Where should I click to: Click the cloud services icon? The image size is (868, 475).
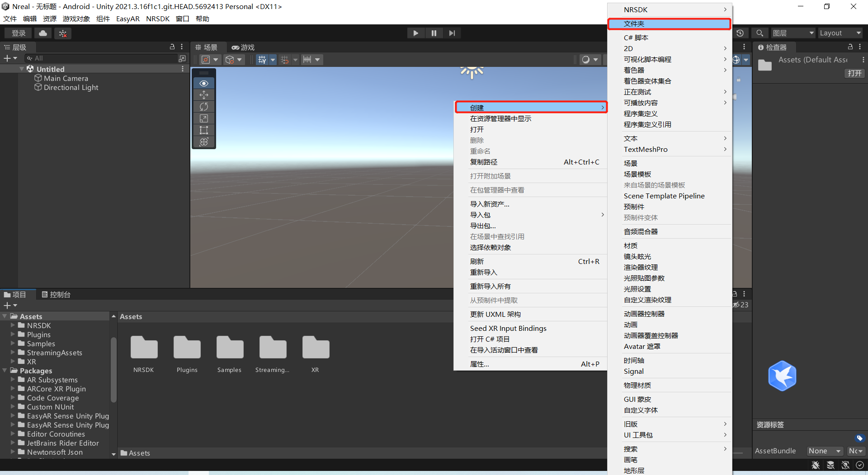[x=43, y=33]
